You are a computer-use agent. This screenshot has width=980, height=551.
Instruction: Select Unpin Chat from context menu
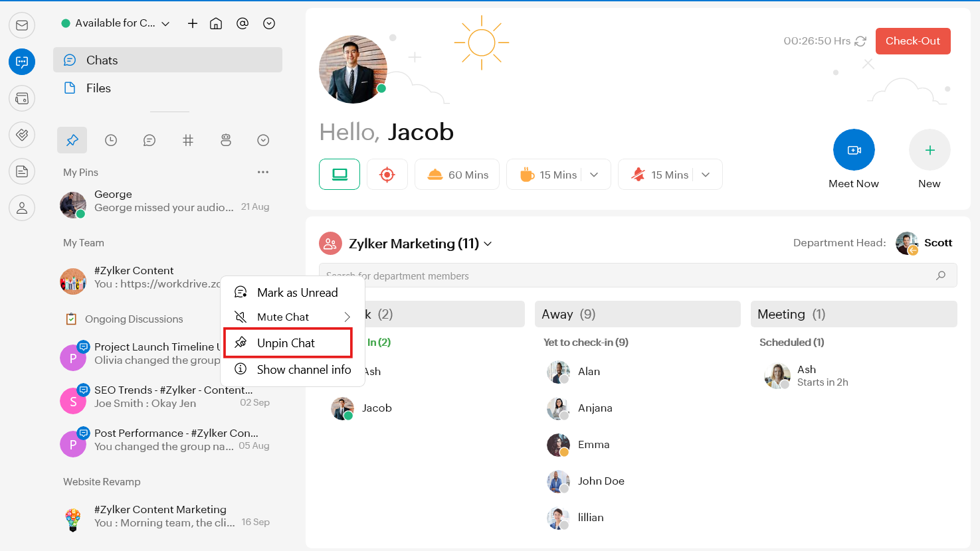click(x=286, y=343)
